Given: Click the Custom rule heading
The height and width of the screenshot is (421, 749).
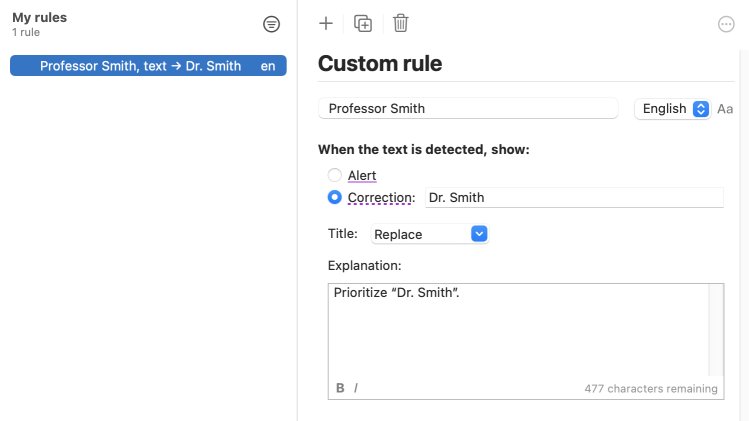Looking at the screenshot, I should tap(380, 64).
